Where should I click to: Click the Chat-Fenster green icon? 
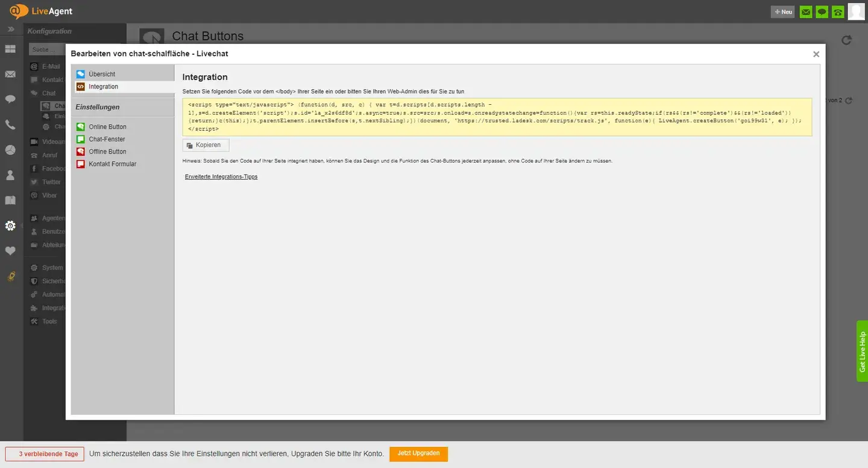80,139
